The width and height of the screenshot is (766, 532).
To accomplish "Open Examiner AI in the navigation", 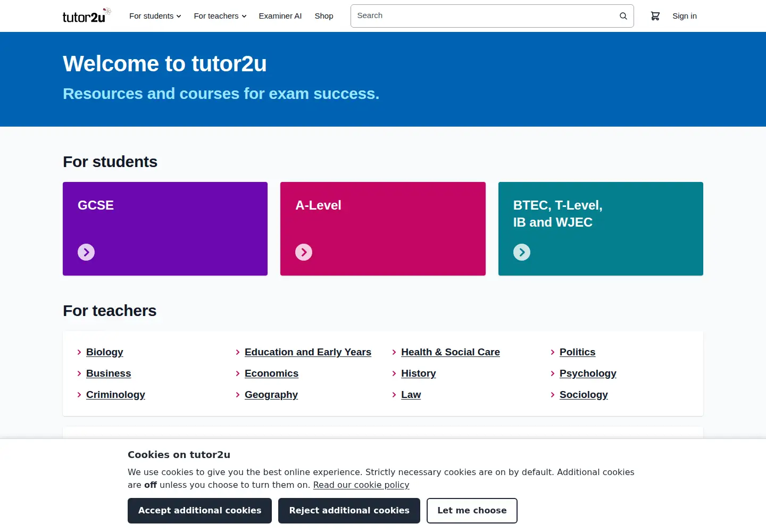I will coord(280,16).
